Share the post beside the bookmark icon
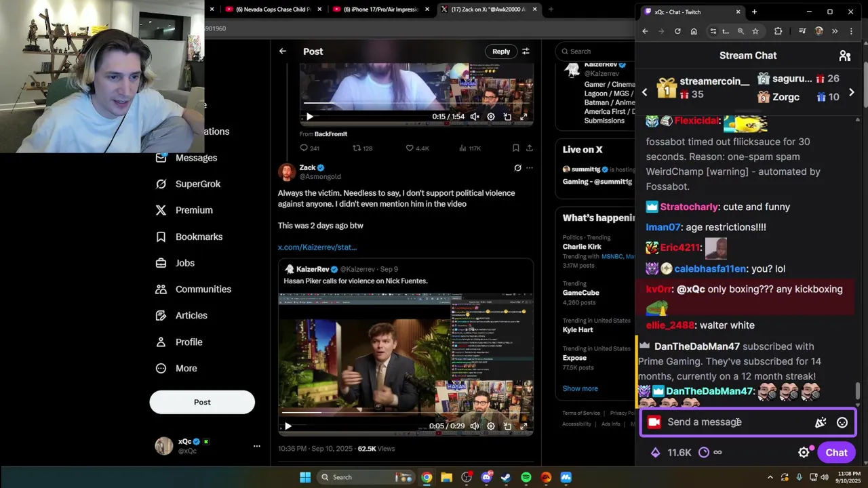 coord(530,148)
